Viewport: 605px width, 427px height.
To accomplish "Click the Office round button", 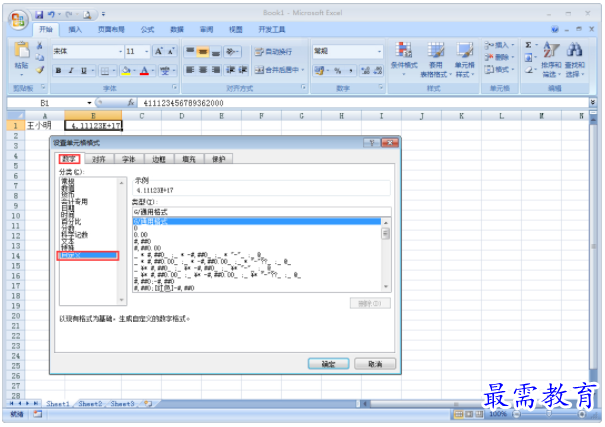I will [18, 19].
